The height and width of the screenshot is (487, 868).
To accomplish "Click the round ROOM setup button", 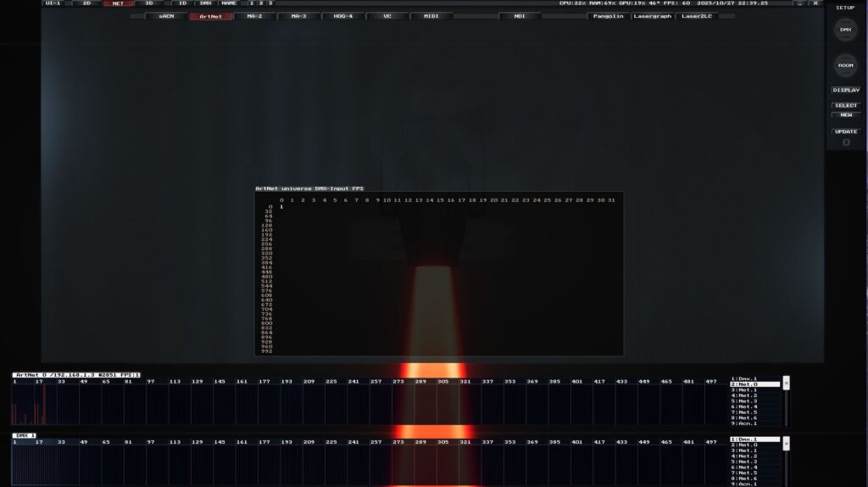I will tap(845, 65).
